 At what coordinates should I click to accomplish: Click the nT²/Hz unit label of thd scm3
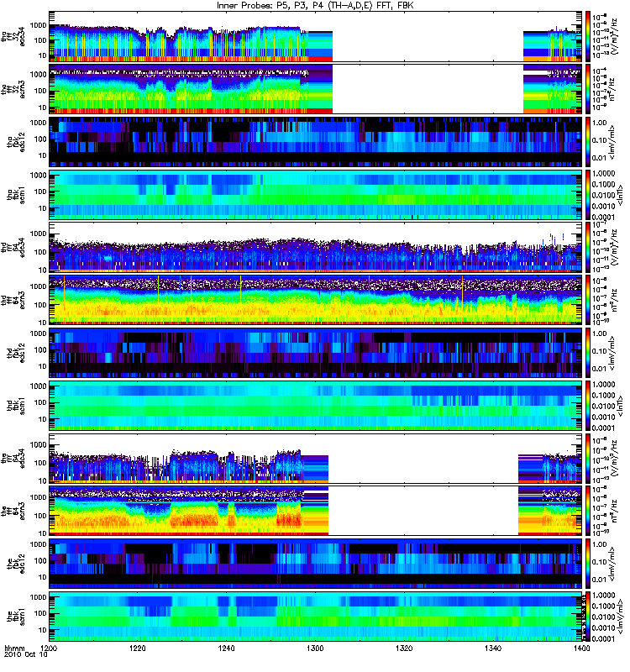tap(612, 300)
